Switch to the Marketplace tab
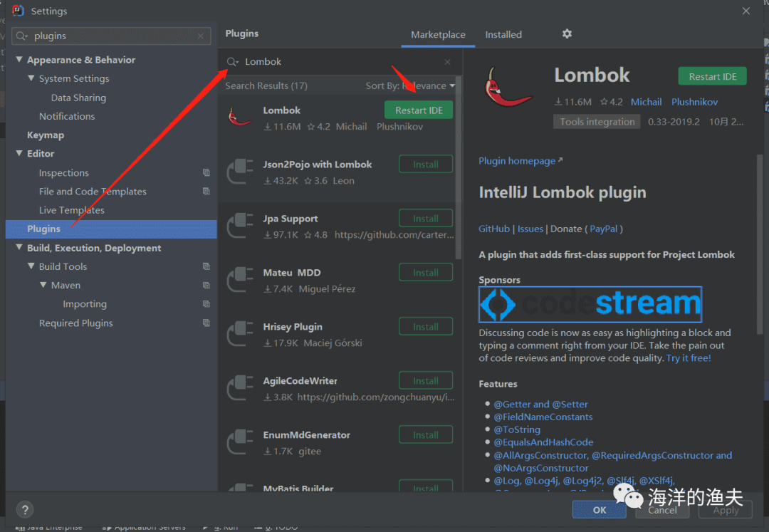This screenshot has width=769, height=532. point(438,35)
